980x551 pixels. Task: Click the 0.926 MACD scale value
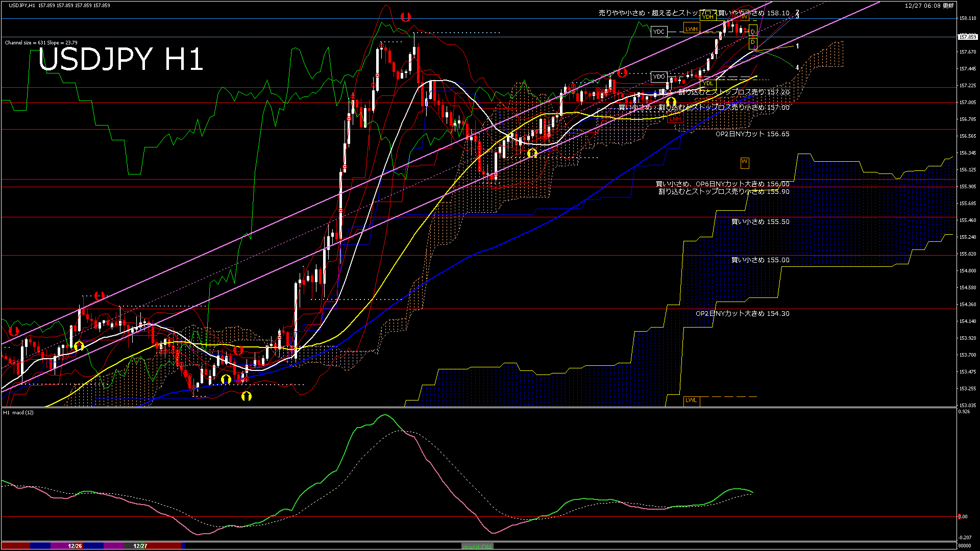point(964,412)
